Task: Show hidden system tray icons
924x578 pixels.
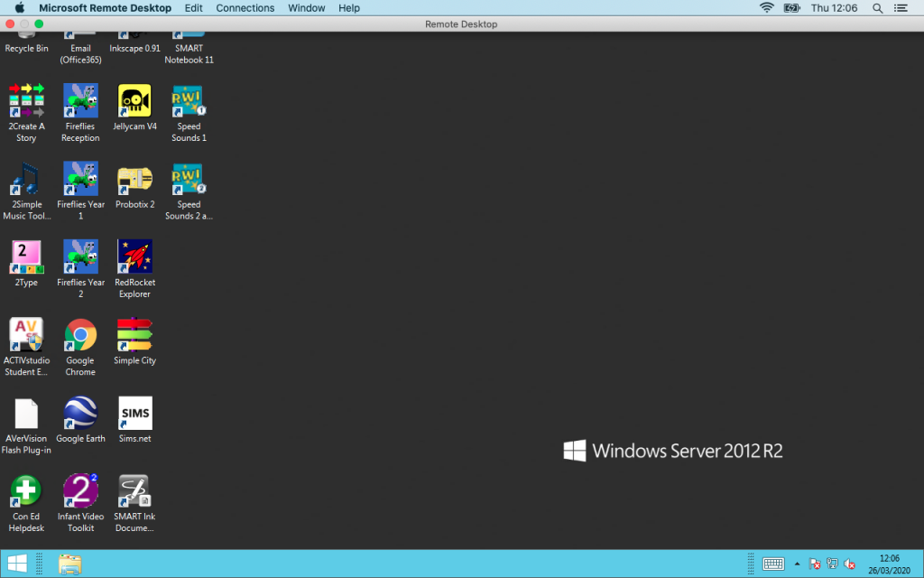Action: point(798,564)
